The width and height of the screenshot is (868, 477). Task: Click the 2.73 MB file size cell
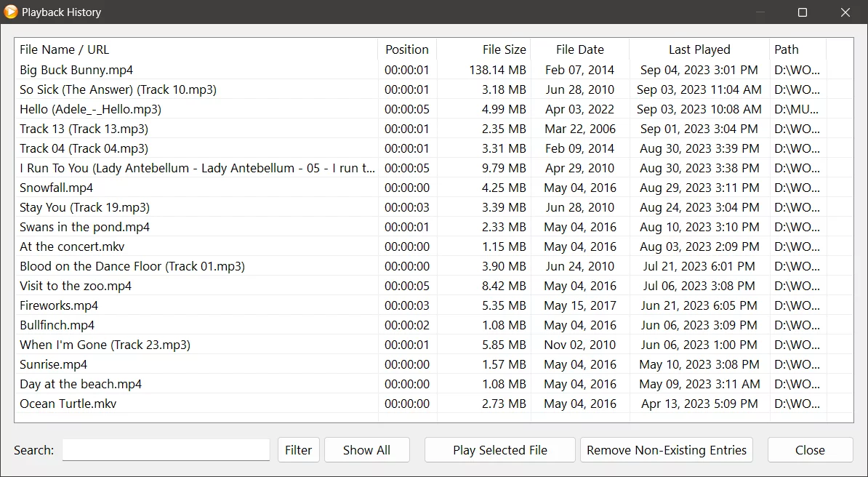tap(504, 404)
